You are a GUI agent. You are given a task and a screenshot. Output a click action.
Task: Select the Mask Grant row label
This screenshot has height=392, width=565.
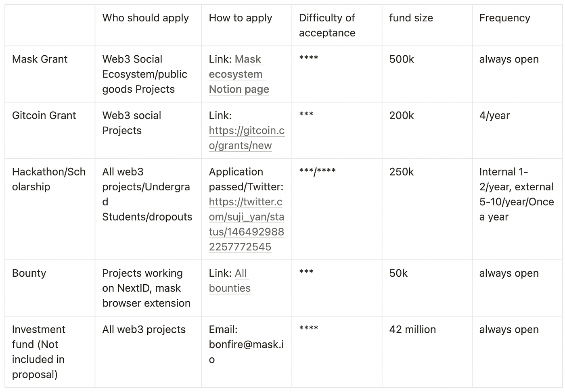pos(40,59)
